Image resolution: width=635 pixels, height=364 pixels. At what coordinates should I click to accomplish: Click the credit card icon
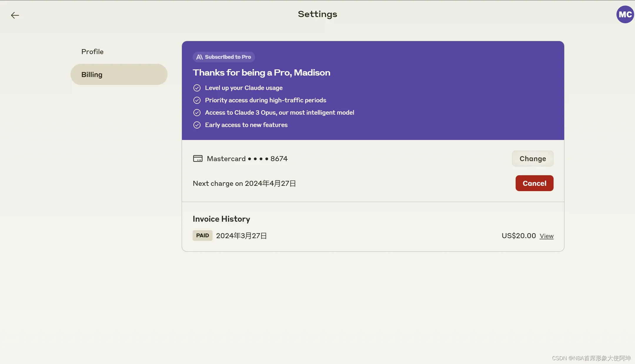tap(198, 159)
